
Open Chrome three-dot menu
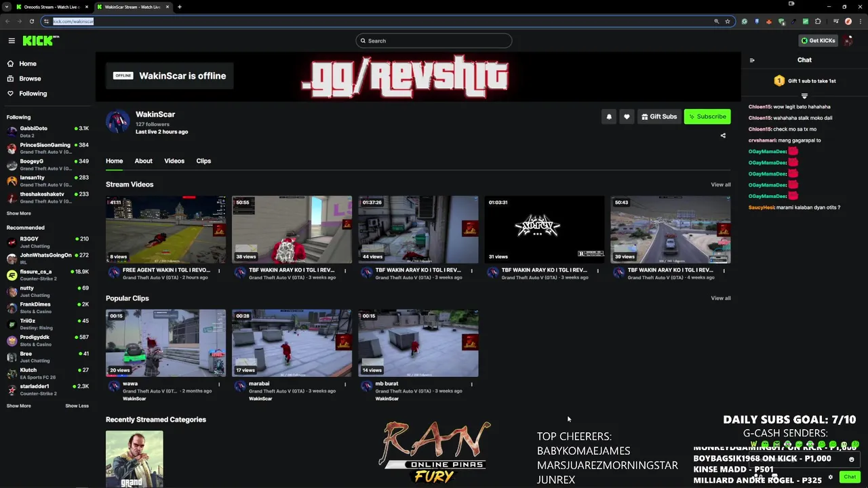click(861, 21)
